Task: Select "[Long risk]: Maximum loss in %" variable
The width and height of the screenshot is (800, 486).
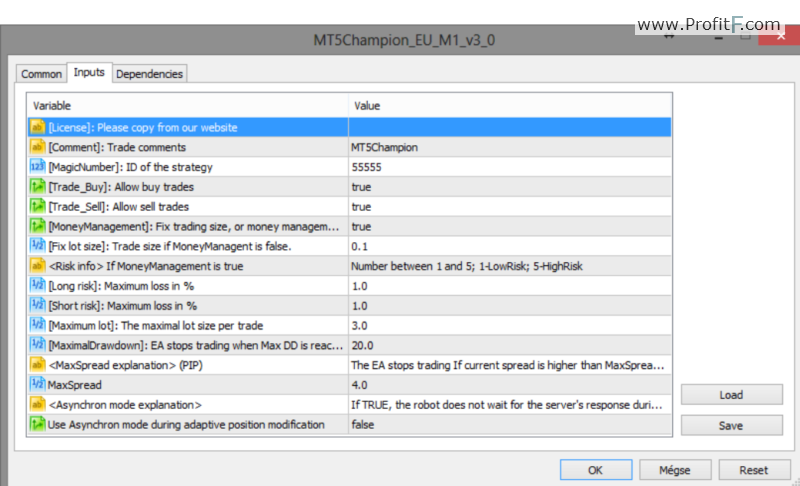Action: [x=121, y=286]
